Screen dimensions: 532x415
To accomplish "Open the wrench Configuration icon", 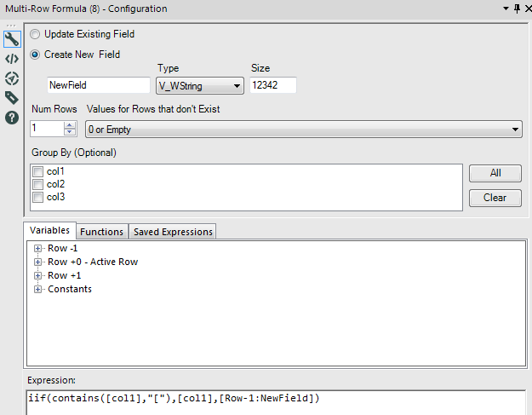I will coord(12,39).
